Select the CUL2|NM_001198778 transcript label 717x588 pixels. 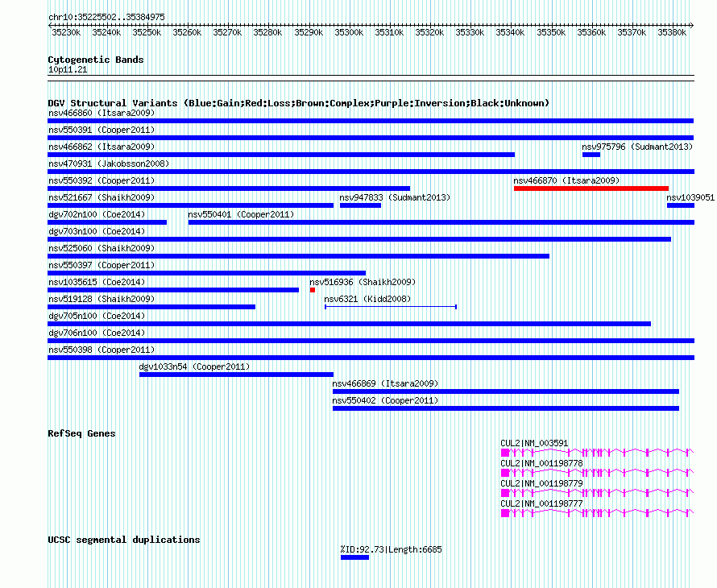[x=541, y=463]
